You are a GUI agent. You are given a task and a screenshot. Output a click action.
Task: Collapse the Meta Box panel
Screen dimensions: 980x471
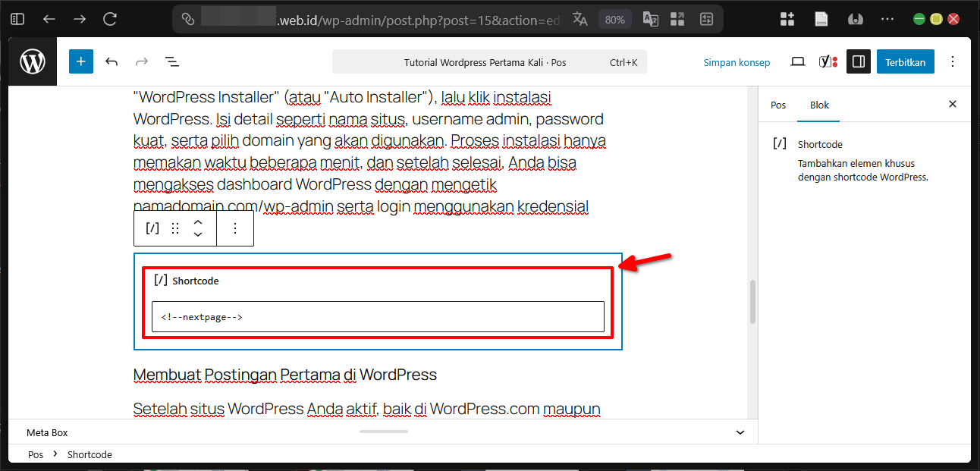click(x=740, y=432)
